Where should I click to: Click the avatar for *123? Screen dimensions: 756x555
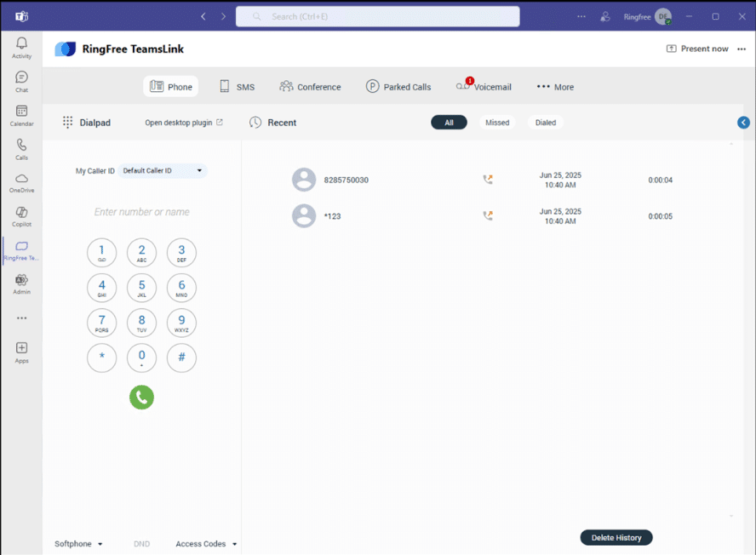304,216
